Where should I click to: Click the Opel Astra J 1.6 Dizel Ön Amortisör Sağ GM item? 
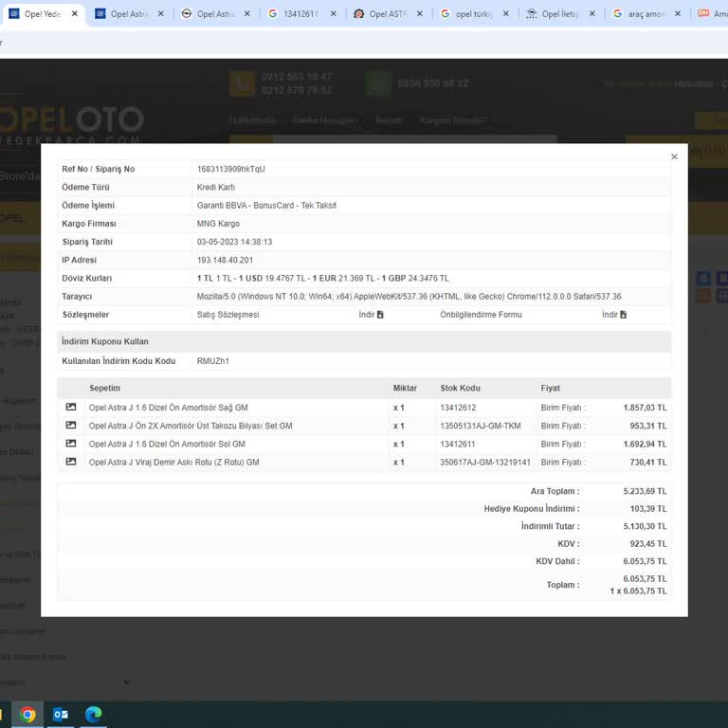(x=168, y=408)
